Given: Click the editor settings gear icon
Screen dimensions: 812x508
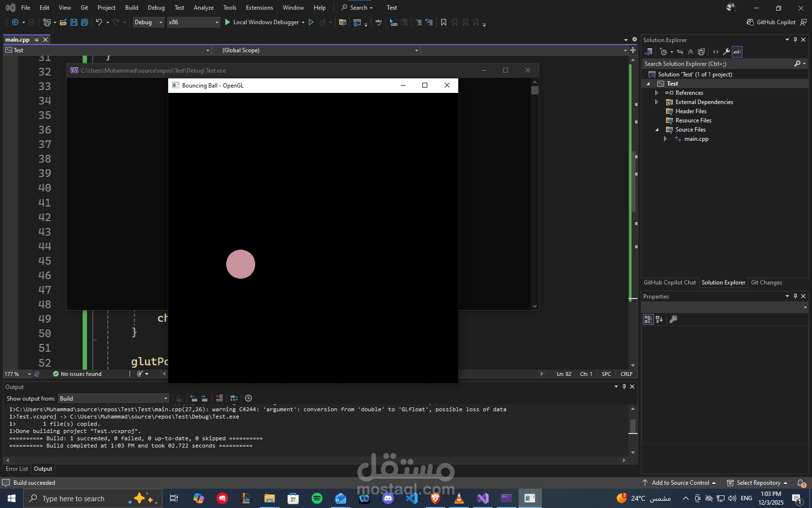Looking at the screenshot, I should [635, 40].
